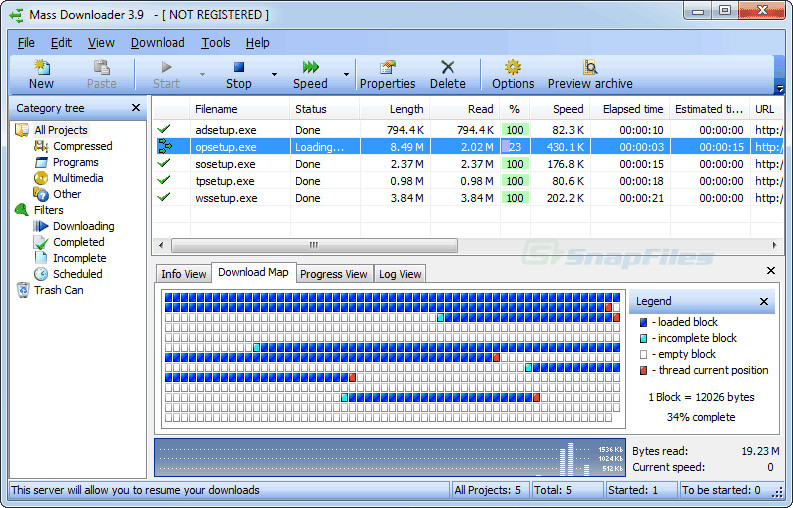Open the Help menu
The height and width of the screenshot is (508, 793).
click(257, 43)
